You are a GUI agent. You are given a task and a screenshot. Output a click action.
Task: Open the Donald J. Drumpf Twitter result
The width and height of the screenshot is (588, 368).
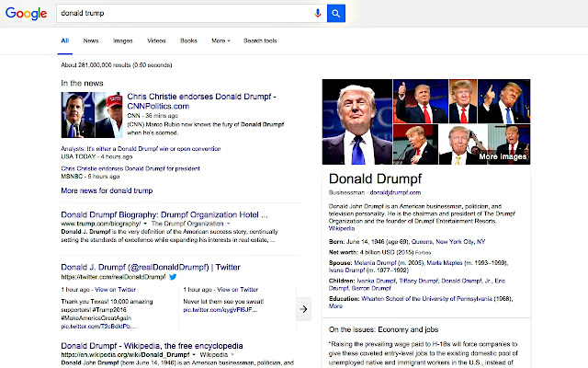pyautogui.click(x=151, y=268)
